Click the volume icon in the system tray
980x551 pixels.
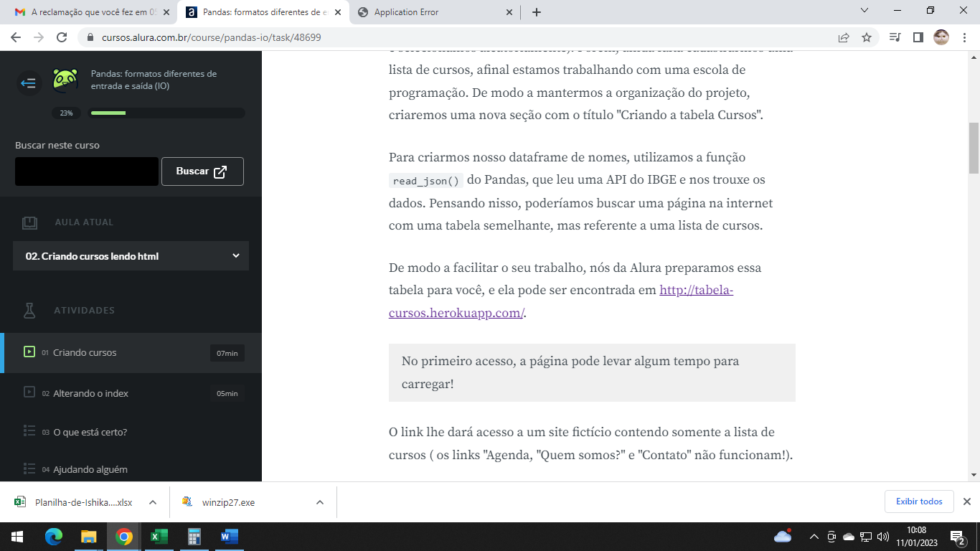883,537
